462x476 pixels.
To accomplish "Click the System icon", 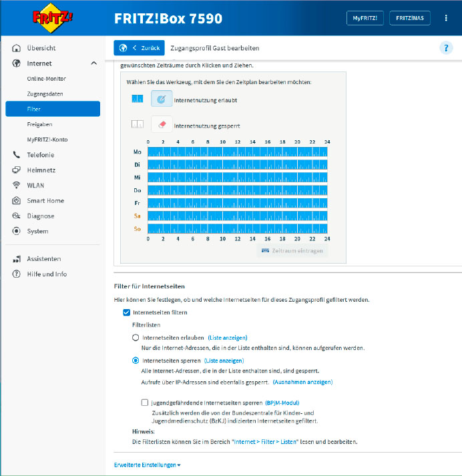I will point(17,231).
